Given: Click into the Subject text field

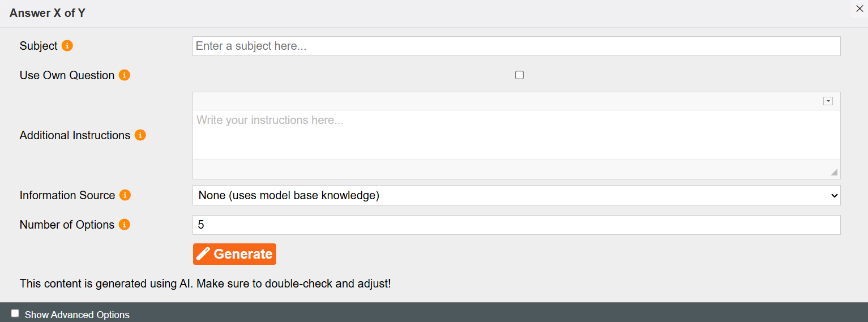Looking at the screenshot, I should coord(516,46).
